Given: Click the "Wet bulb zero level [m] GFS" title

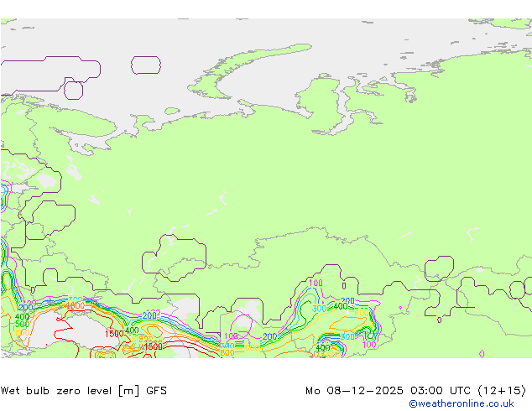Looking at the screenshot, I should tap(84, 391).
